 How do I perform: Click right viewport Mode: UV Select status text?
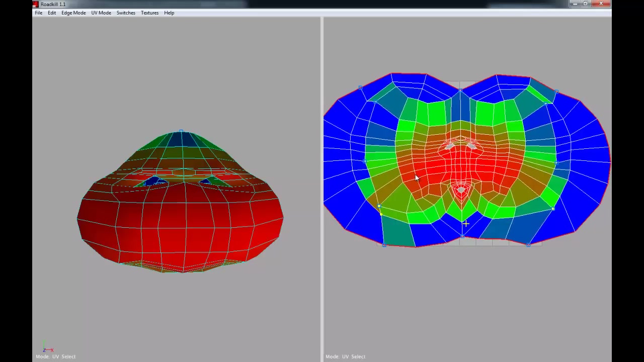345,356
